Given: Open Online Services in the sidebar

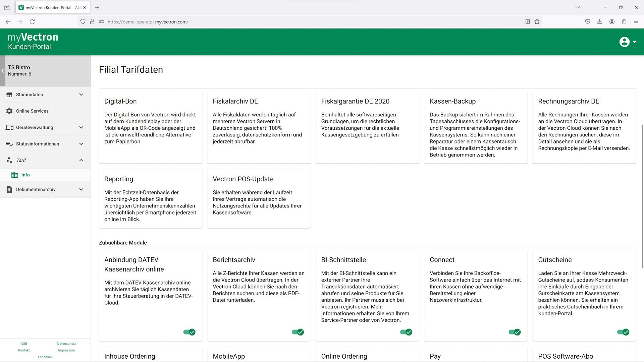Looking at the screenshot, I should 32,111.
